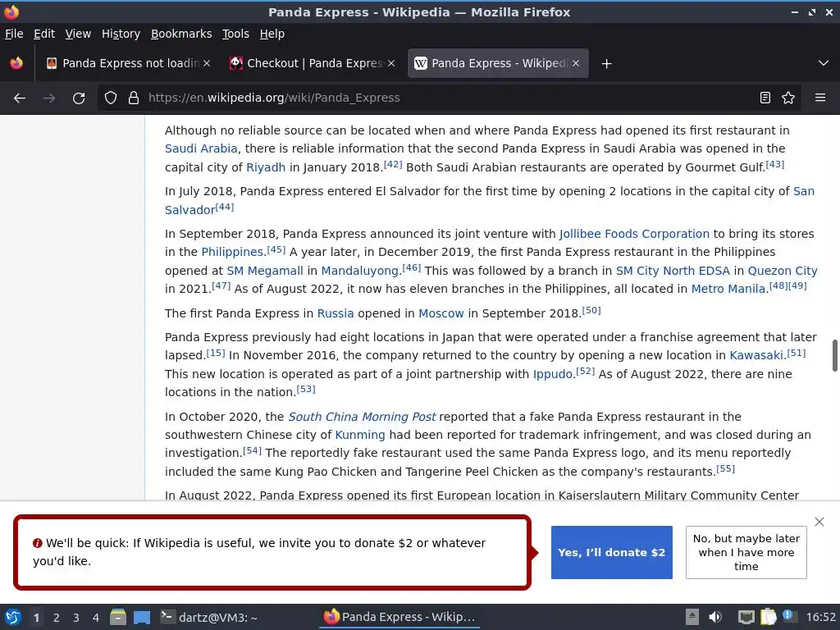This screenshot has height=630, width=840.
Task: Open the file manager taskbar icon
Action: coord(118,617)
